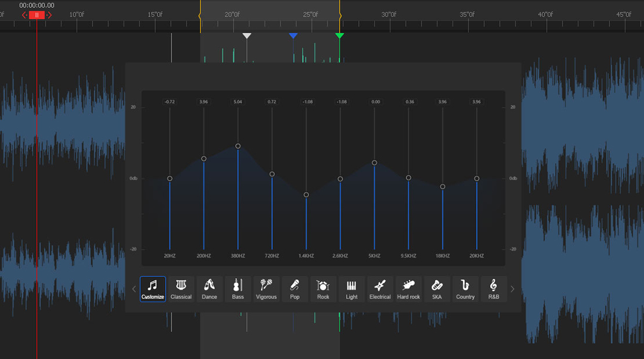Viewport: 644px width, 359px height.
Task: Apply the Dance preset
Action: point(209,288)
